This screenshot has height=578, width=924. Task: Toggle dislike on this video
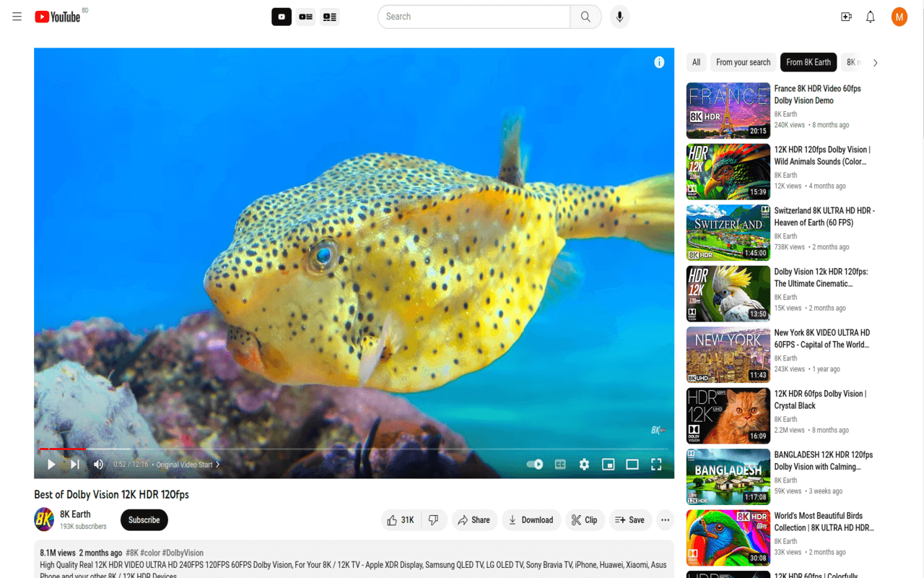(x=434, y=519)
